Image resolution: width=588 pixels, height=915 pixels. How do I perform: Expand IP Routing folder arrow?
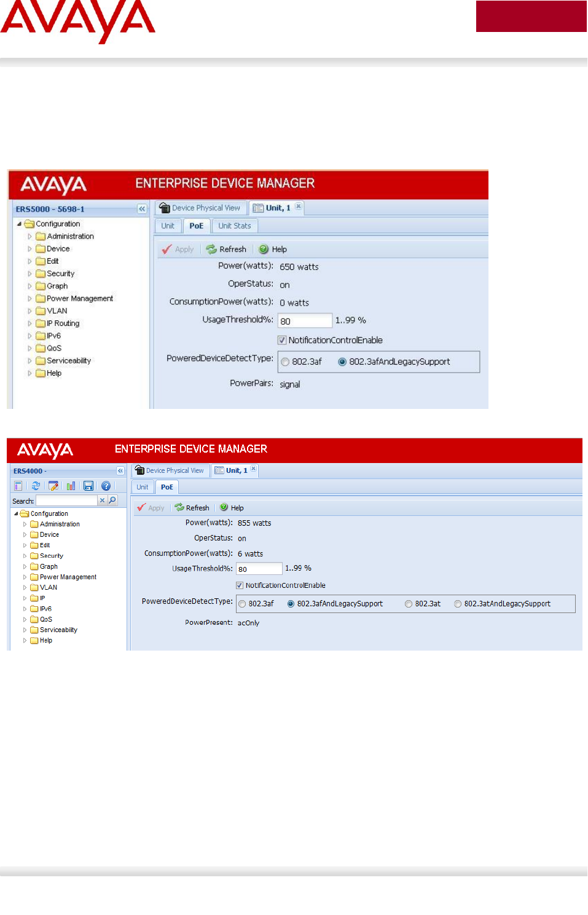coord(29,323)
